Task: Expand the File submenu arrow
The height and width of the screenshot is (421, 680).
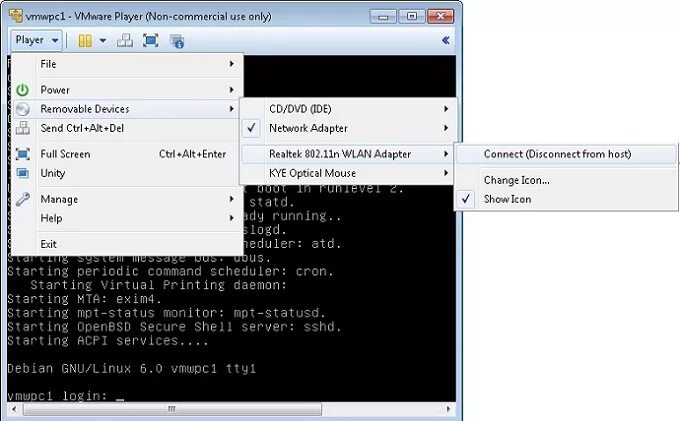Action: click(x=232, y=64)
